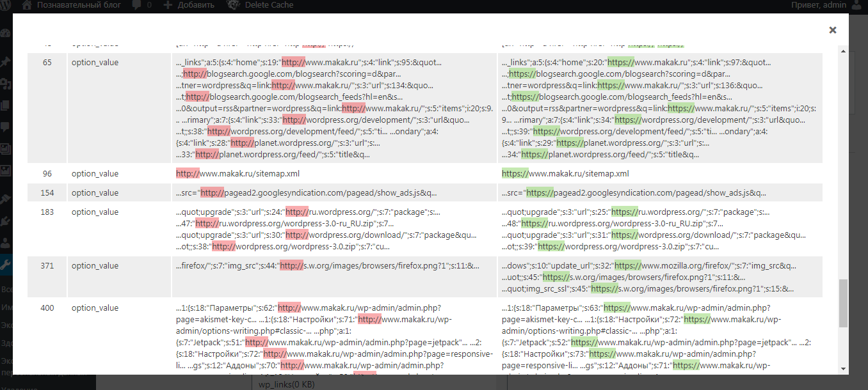
Task: Click option_value in row 154
Action: click(95, 192)
